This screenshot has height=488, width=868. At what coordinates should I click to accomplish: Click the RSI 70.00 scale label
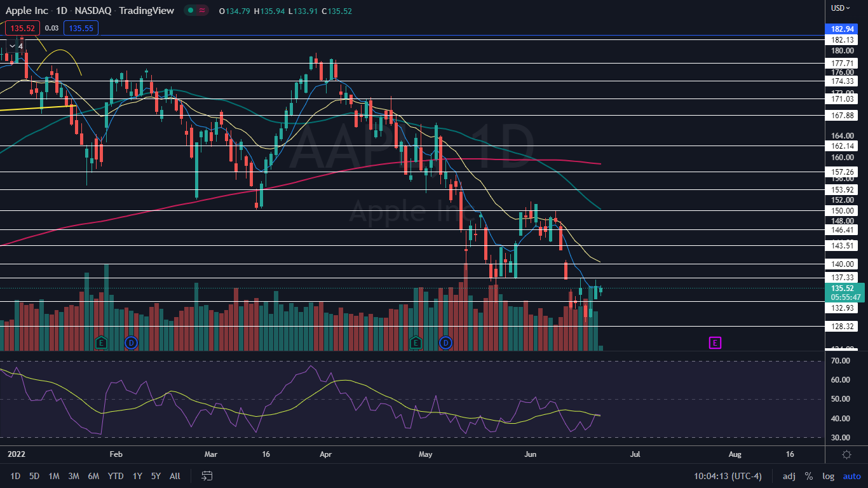pyautogui.click(x=841, y=361)
